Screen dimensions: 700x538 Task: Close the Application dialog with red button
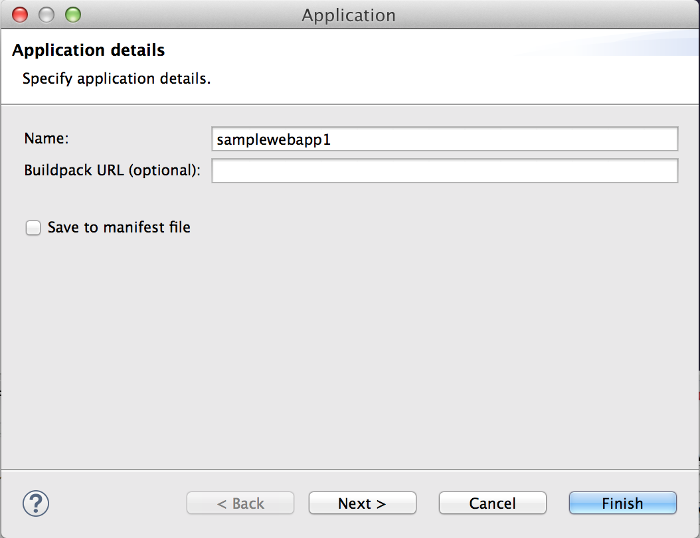click(x=20, y=15)
